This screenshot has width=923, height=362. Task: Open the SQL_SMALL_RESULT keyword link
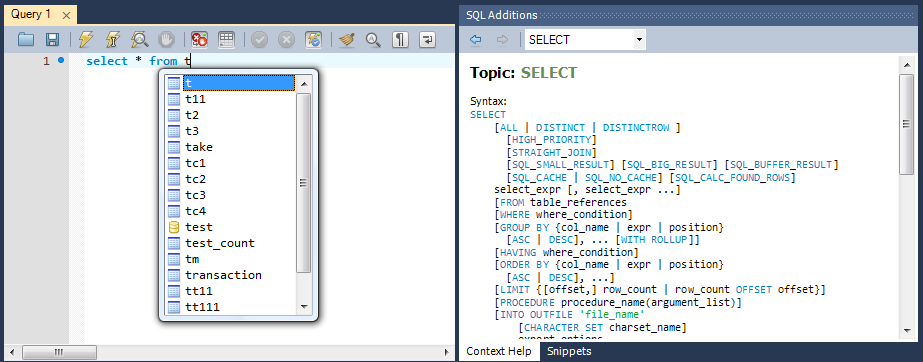click(x=559, y=164)
